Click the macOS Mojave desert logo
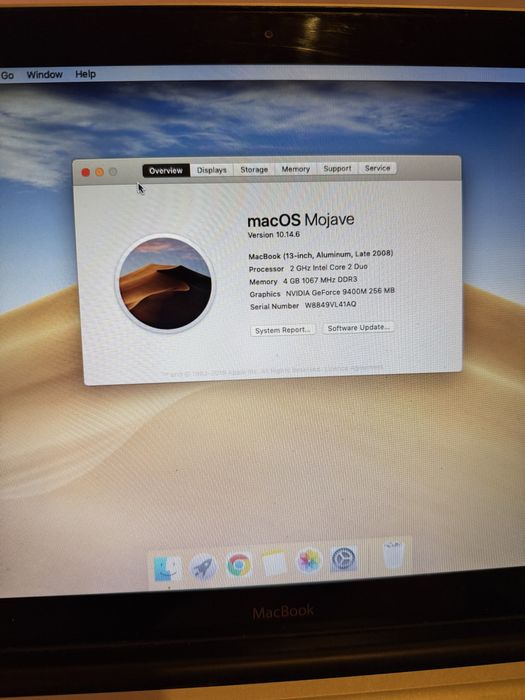Screen dimensions: 525x700 [165, 283]
